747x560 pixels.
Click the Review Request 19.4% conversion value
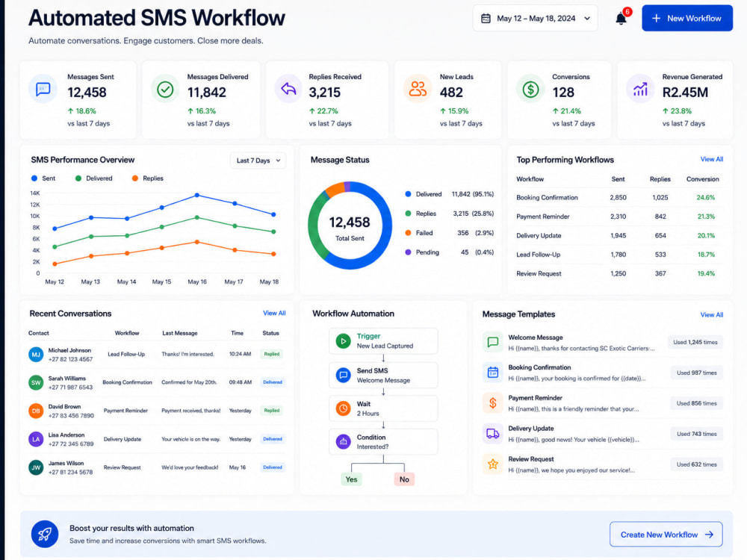click(706, 274)
